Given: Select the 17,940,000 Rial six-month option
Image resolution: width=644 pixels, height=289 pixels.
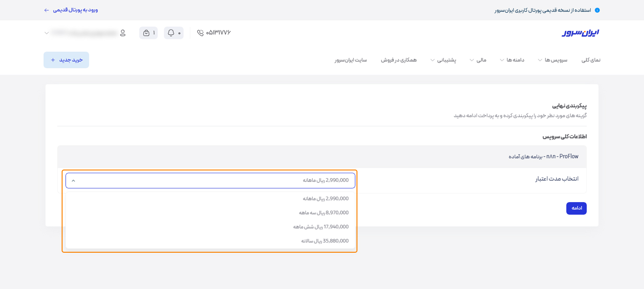Looking at the screenshot, I should click(321, 227).
